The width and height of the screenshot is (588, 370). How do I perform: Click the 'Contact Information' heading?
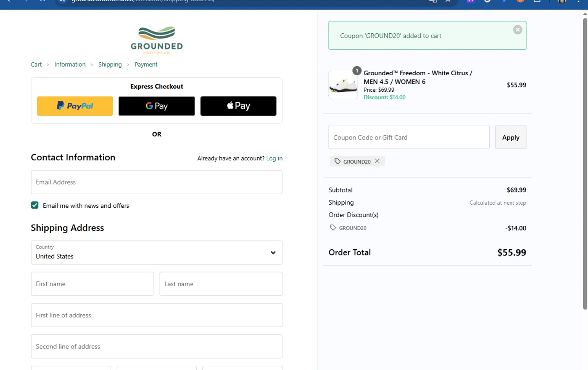(73, 157)
